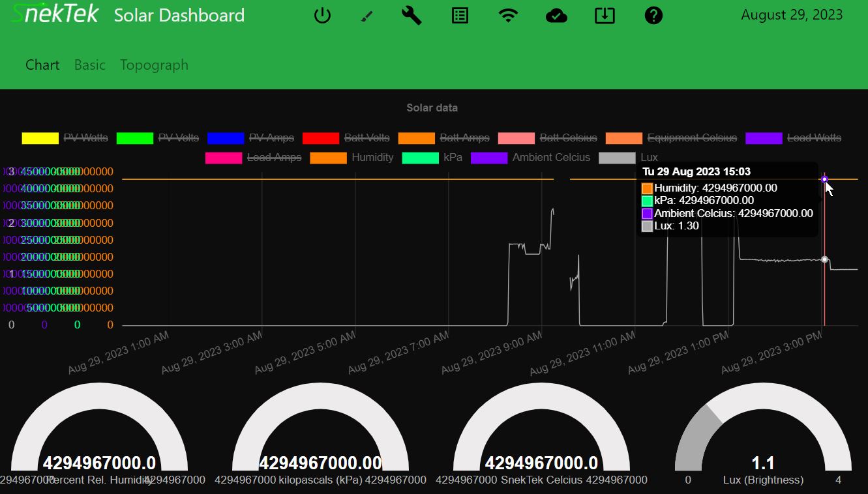Click the download box icon

(605, 16)
